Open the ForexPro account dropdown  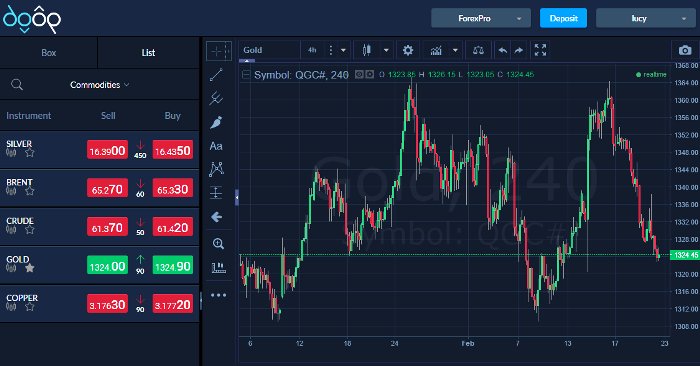(x=481, y=18)
